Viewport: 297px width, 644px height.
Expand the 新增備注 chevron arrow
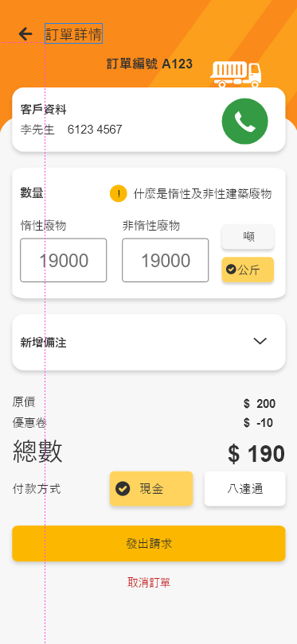(x=260, y=341)
